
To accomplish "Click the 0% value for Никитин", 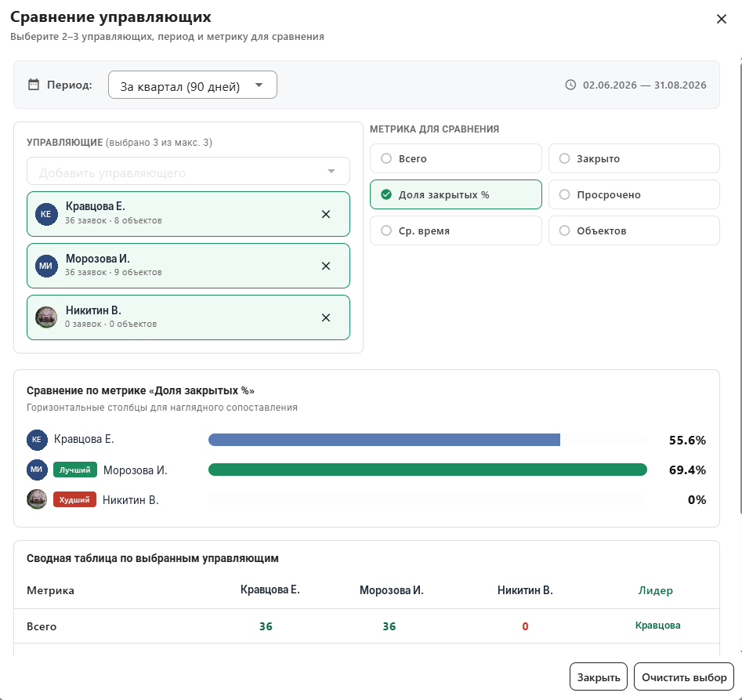I will 697,500.
